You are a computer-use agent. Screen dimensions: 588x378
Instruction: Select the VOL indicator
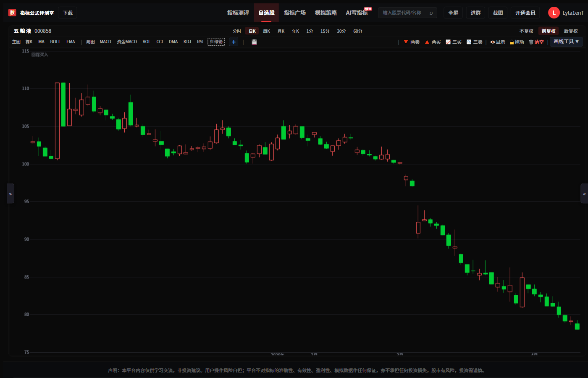pyautogui.click(x=146, y=42)
